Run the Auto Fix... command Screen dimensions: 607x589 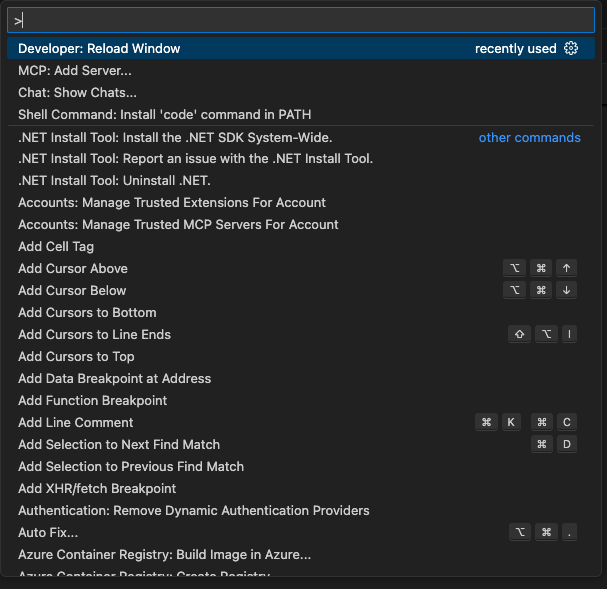301,533
